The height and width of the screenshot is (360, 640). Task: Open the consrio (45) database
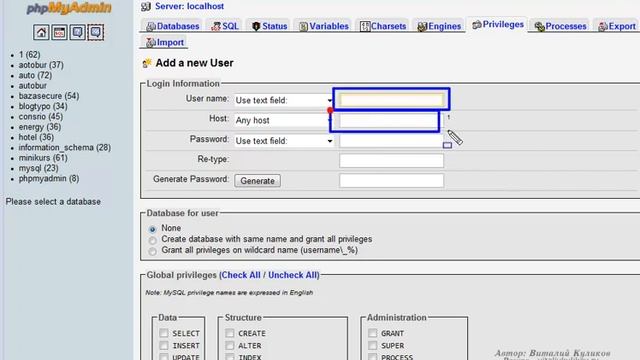coord(41,117)
